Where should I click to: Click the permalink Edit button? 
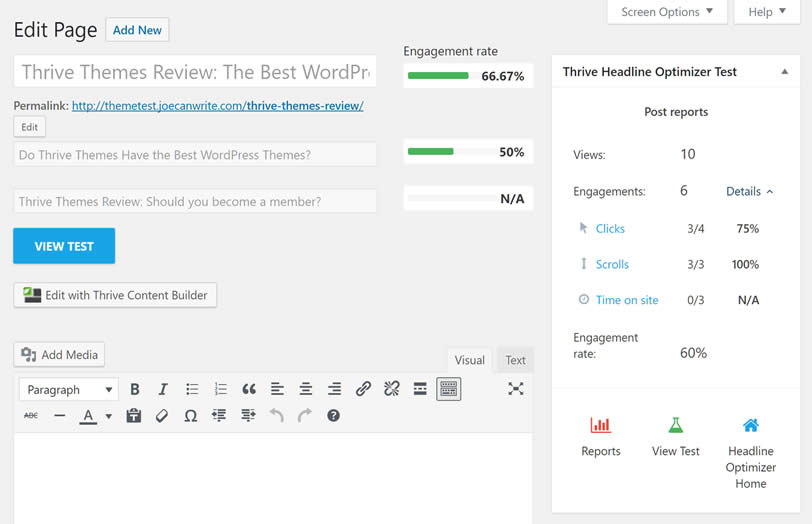click(30, 127)
